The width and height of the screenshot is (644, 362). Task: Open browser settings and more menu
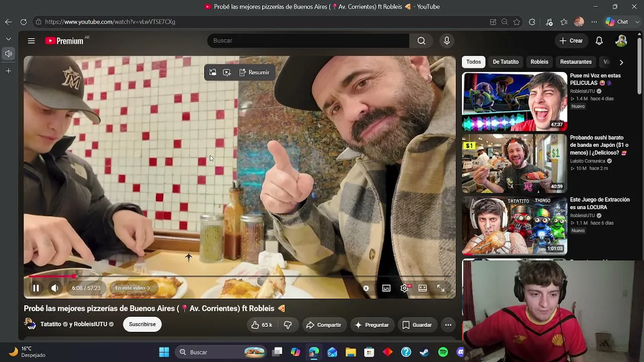pyautogui.click(x=594, y=22)
